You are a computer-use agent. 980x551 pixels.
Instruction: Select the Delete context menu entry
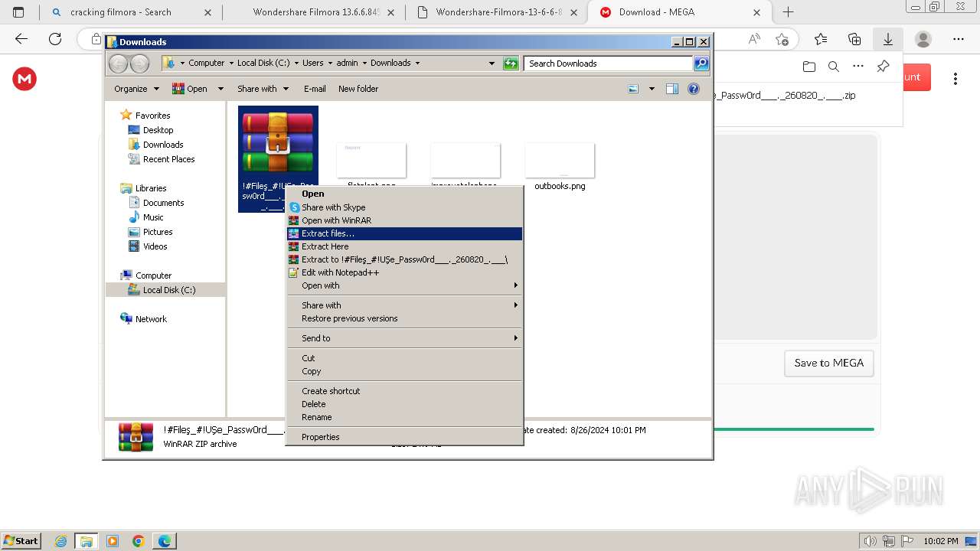pos(404,404)
